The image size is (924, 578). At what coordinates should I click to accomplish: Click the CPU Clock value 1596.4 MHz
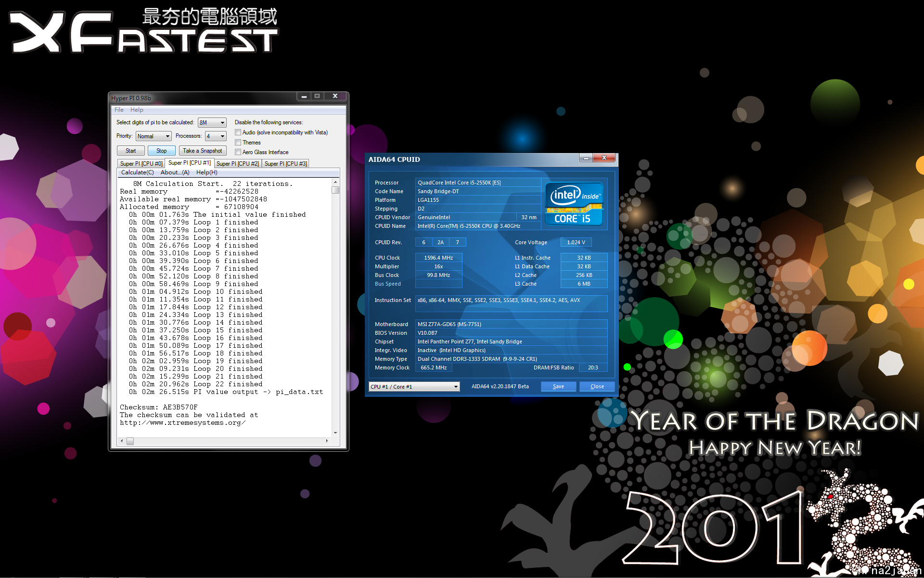[438, 258]
